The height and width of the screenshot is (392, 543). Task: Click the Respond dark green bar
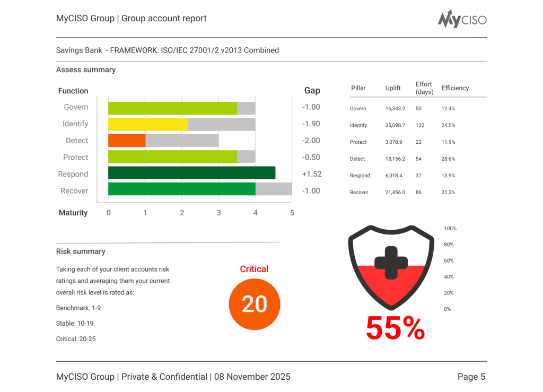pos(191,173)
